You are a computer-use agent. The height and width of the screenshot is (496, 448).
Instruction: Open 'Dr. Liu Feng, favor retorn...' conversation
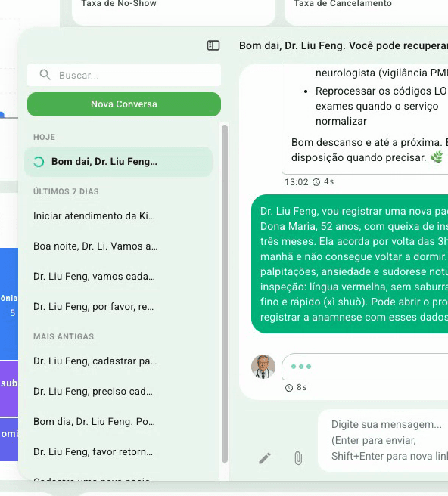[118, 451]
